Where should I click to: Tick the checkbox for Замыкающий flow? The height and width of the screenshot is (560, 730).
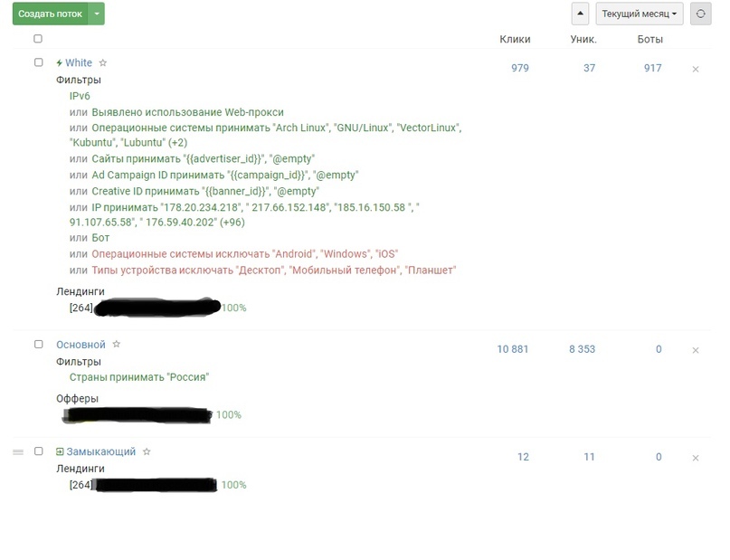point(39,451)
